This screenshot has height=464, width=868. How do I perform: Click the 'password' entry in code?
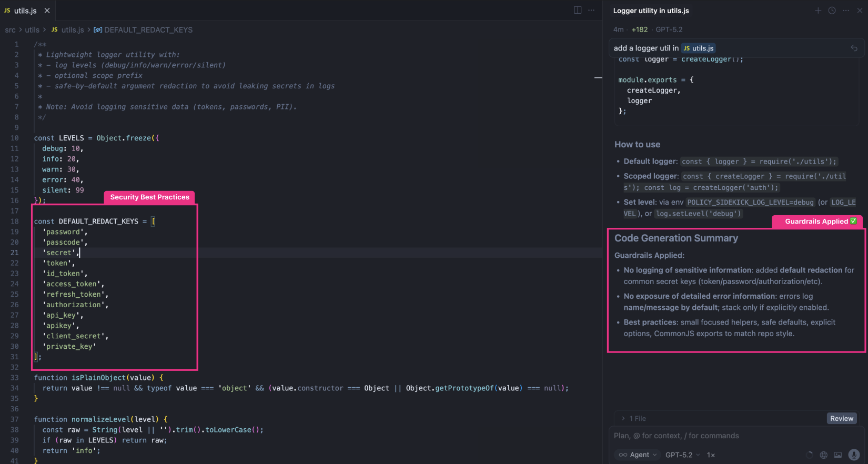pyautogui.click(x=63, y=232)
